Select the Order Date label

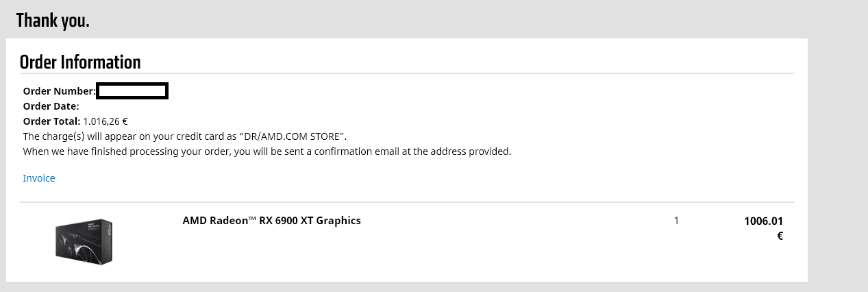51,106
